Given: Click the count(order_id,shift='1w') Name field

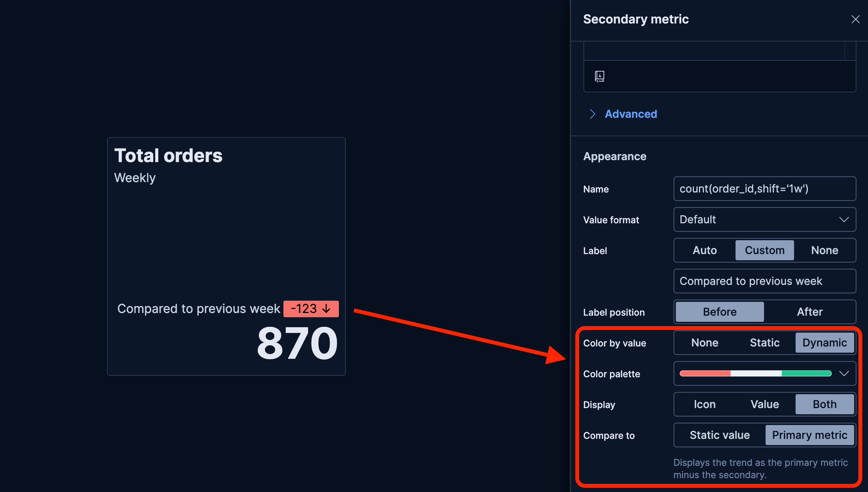Looking at the screenshot, I should [764, 189].
